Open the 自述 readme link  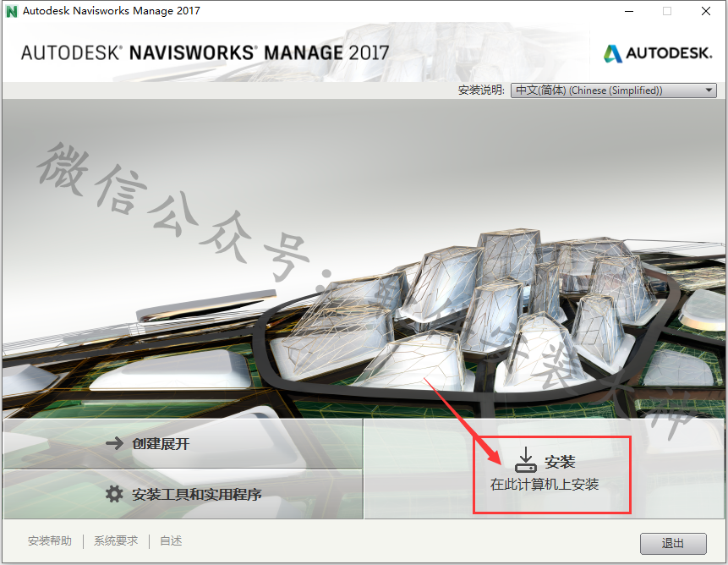point(171,540)
